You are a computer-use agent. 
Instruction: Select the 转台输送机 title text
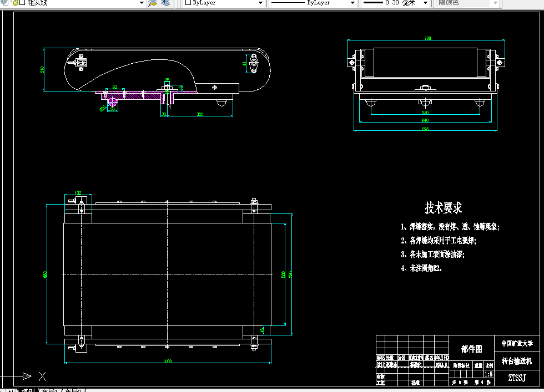(x=517, y=361)
